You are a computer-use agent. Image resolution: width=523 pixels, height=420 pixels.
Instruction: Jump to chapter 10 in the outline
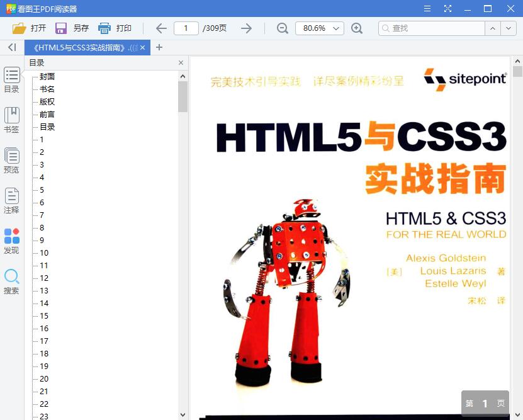44,253
